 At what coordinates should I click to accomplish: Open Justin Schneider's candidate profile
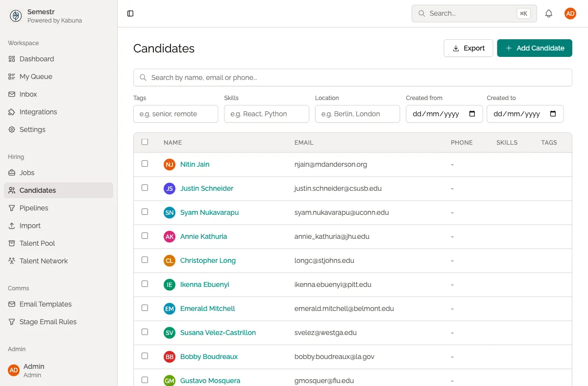click(206, 188)
